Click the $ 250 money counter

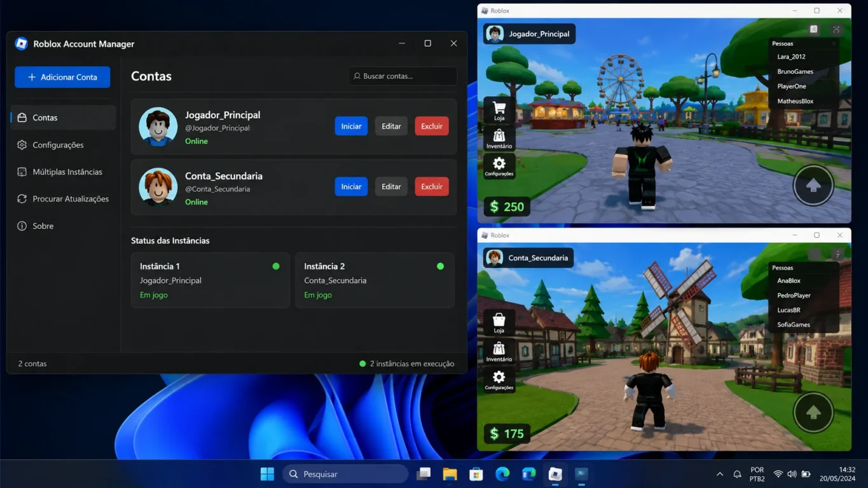coord(507,207)
